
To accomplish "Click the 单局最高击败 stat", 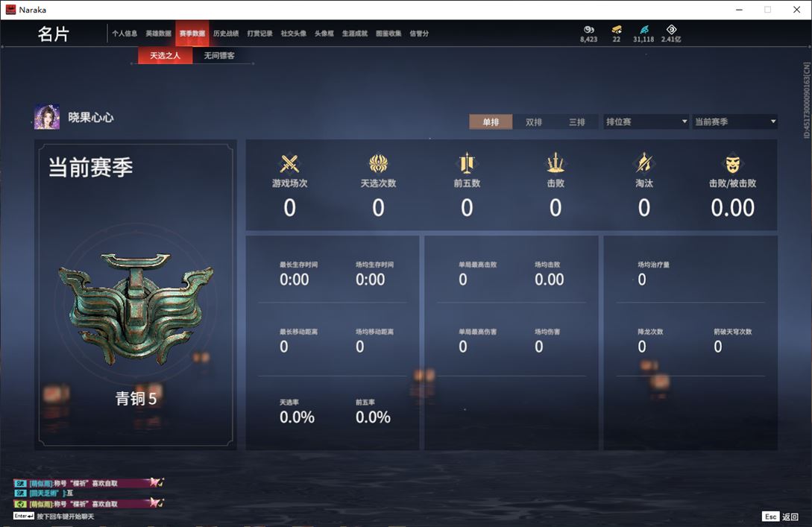I will 477,274.
